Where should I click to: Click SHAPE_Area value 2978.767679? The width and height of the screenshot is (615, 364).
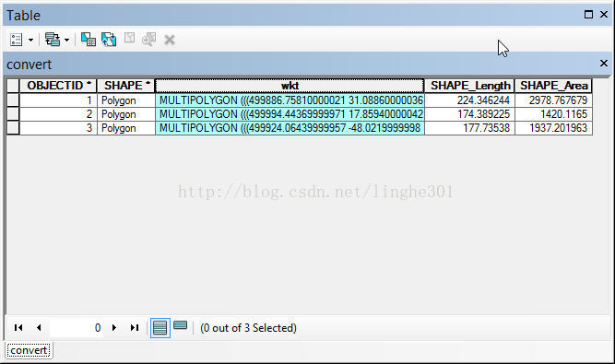click(553, 100)
